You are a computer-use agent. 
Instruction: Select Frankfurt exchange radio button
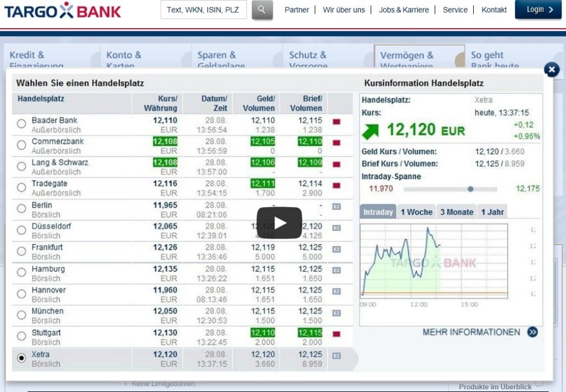[22, 251]
